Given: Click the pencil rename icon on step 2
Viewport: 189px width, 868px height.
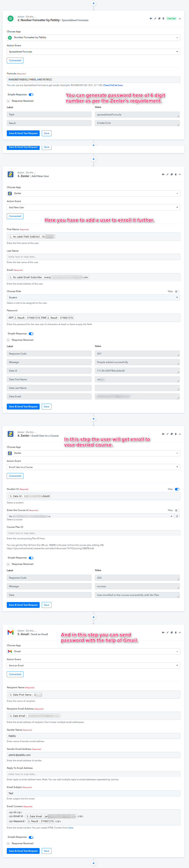Looking at the screenshot, I should click(155, 19).
